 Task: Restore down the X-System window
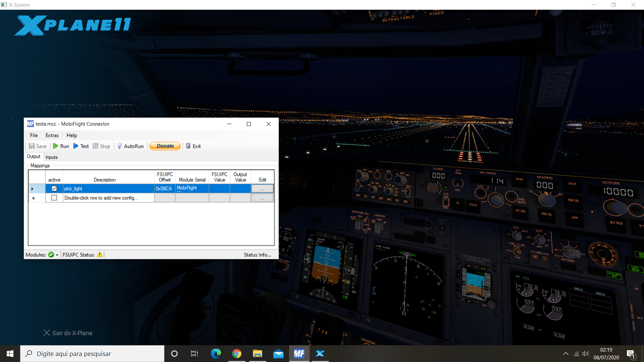coord(613,5)
